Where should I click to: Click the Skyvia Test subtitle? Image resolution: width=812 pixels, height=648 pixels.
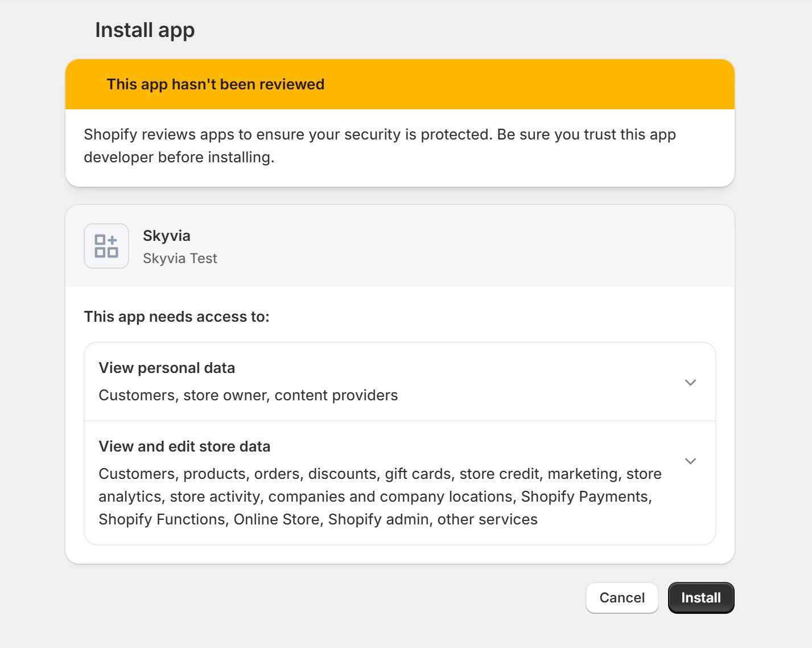[x=180, y=258]
